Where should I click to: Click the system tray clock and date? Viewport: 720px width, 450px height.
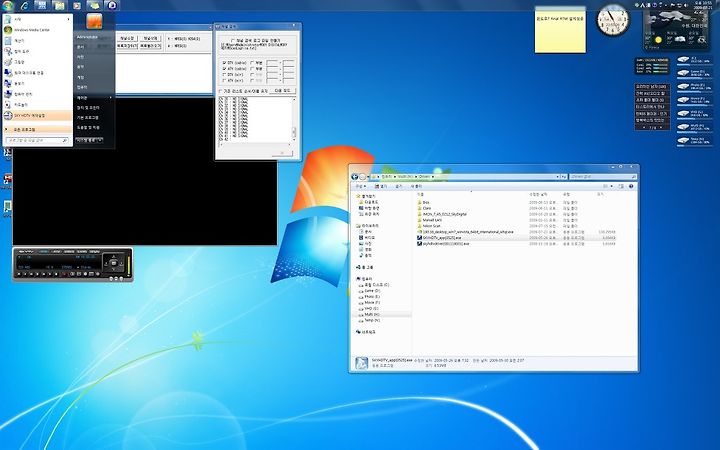[704, 5]
